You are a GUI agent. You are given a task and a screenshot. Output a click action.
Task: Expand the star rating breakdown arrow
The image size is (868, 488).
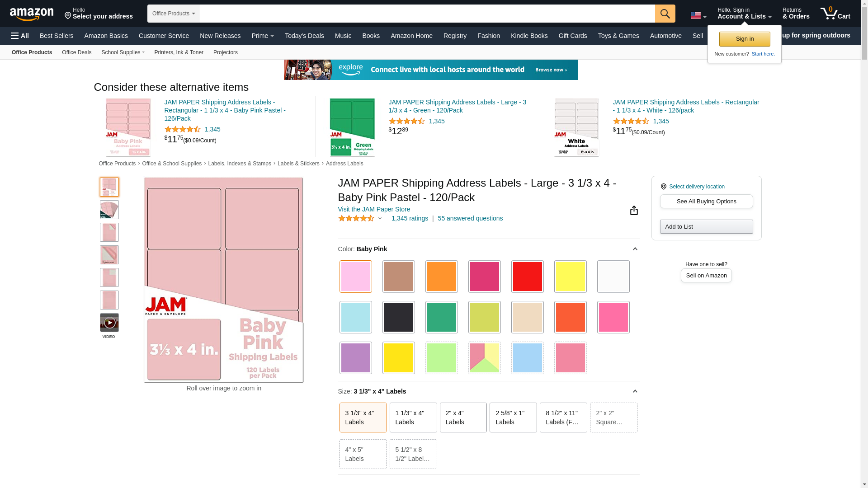(x=380, y=219)
